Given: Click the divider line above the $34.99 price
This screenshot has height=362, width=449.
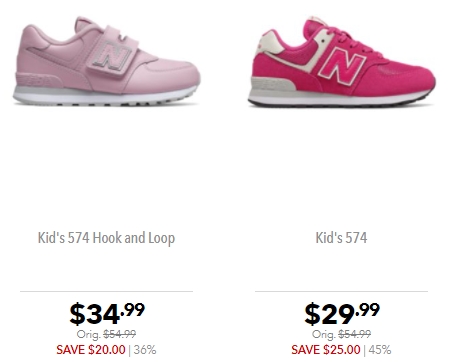Looking at the screenshot, I should pos(106,291).
